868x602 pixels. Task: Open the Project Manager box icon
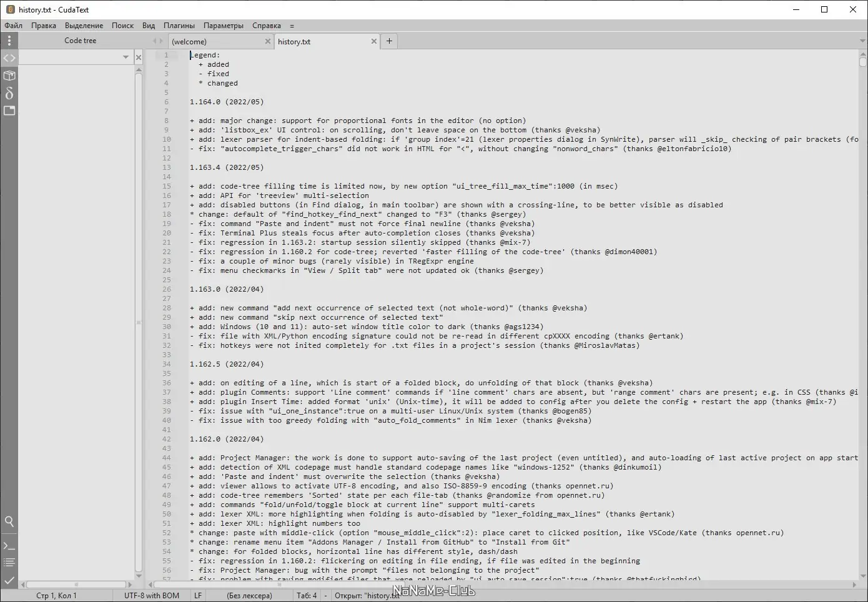point(9,76)
